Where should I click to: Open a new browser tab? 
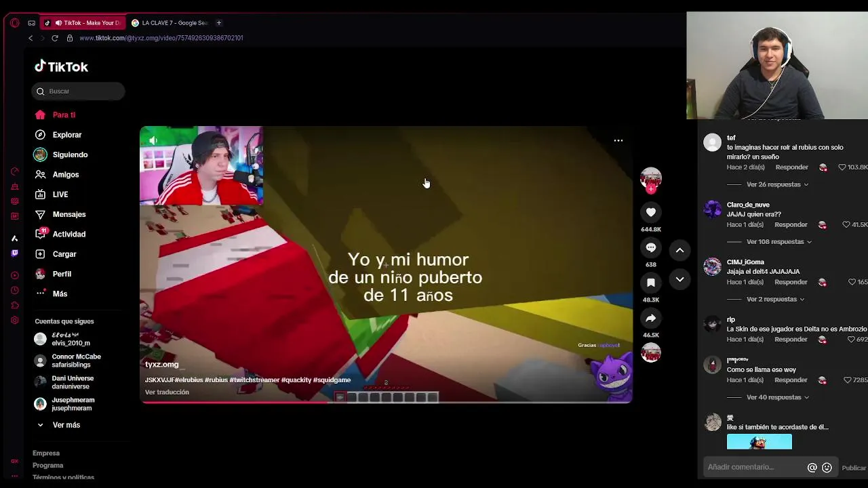pos(218,23)
